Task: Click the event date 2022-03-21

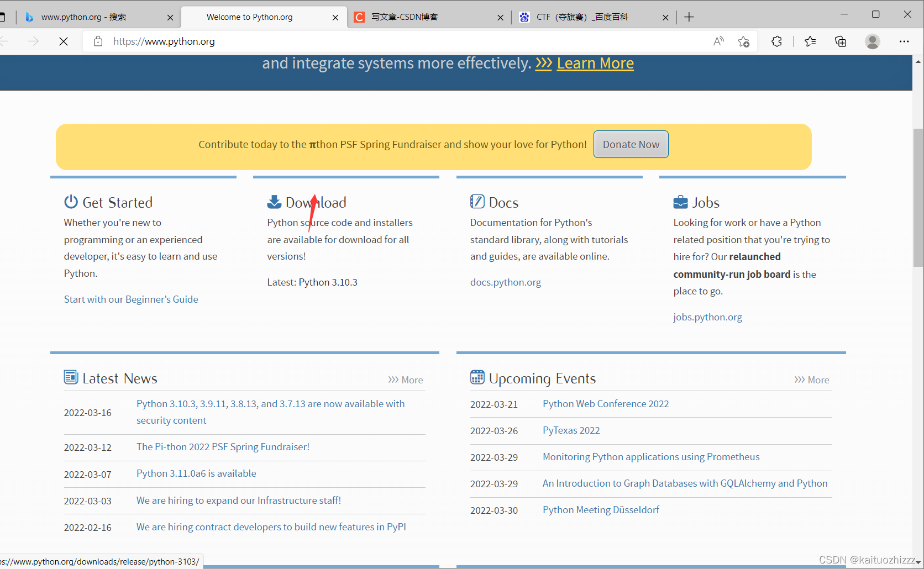Action: (x=494, y=404)
